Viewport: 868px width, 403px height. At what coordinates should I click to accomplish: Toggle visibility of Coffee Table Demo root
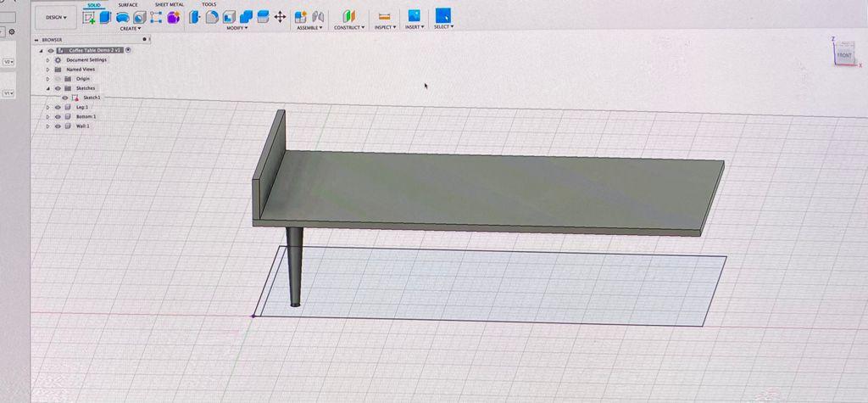point(50,50)
